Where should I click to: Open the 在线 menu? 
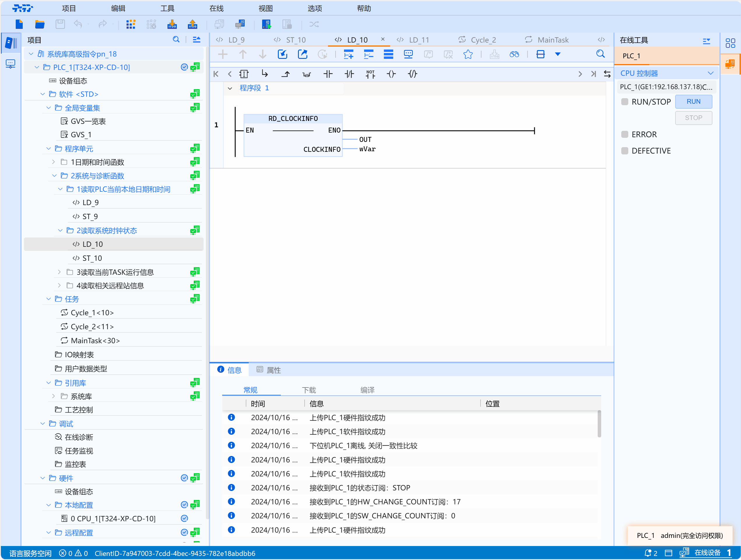[216, 8]
